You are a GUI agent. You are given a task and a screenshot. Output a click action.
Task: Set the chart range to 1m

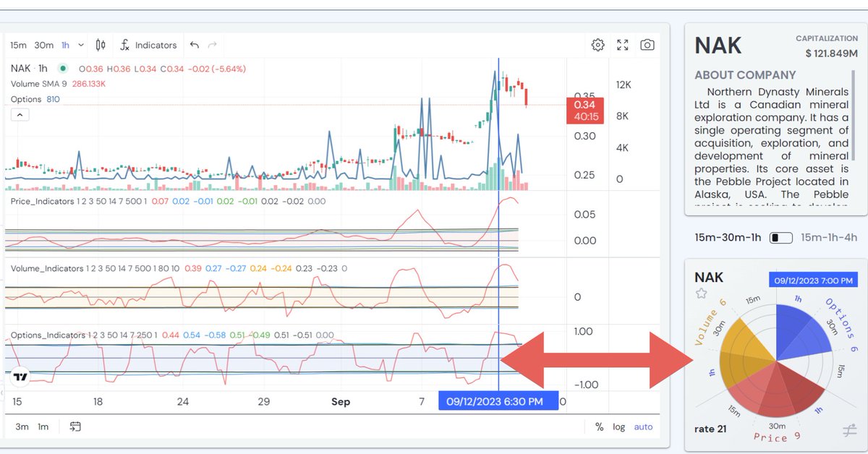[x=43, y=427]
